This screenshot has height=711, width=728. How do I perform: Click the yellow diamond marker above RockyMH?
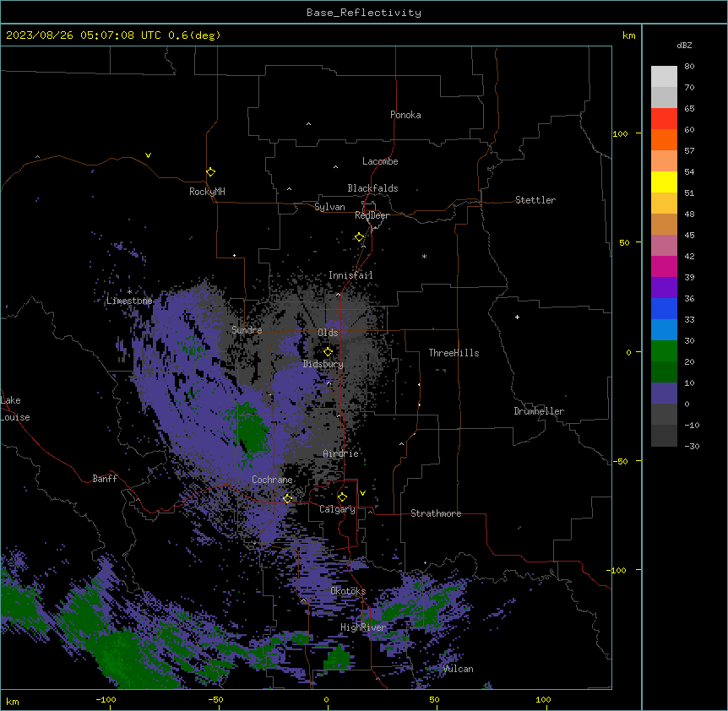coord(211,172)
